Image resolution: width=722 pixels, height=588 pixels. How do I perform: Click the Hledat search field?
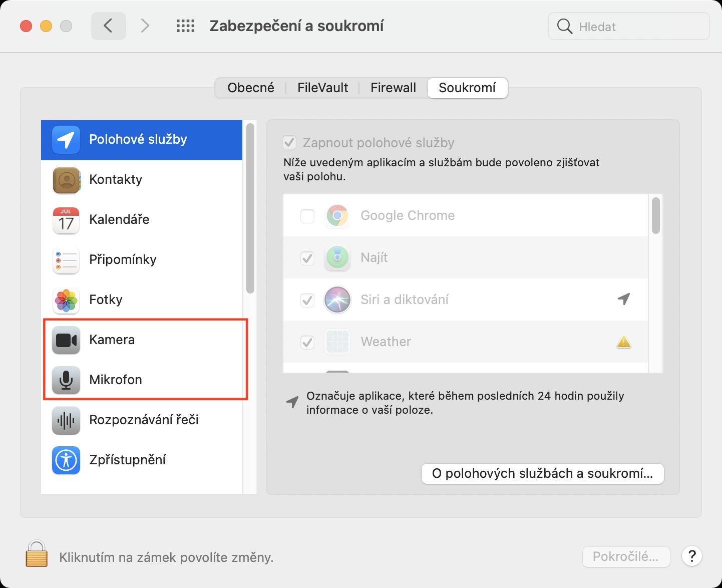coord(636,27)
